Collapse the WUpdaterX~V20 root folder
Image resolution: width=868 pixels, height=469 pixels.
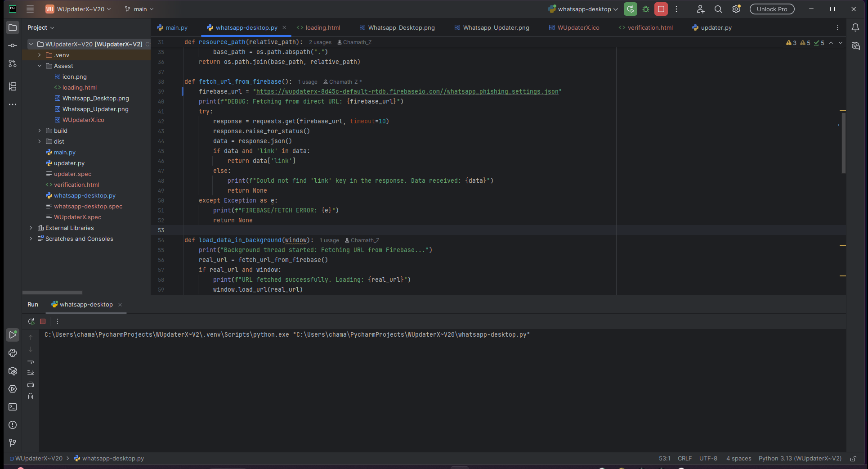[x=31, y=44]
